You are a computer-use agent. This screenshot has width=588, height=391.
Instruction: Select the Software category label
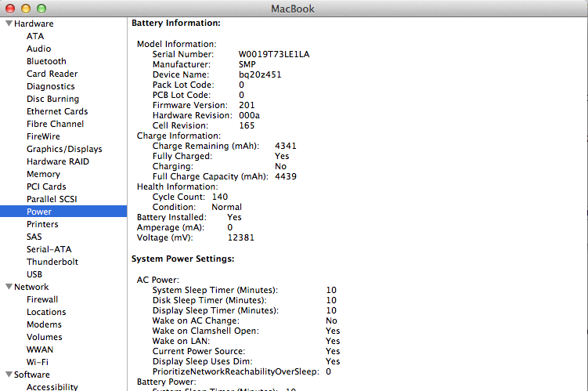coord(32,375)
